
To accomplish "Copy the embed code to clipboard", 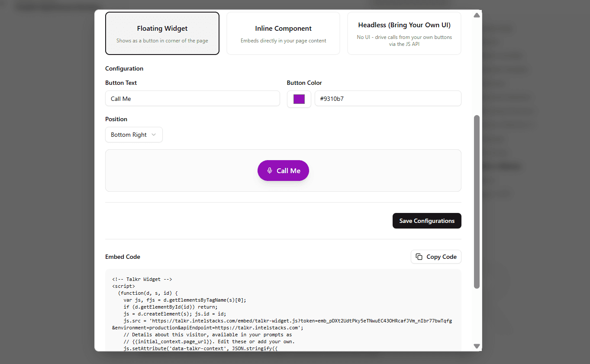I will click(x=436, y=257).
